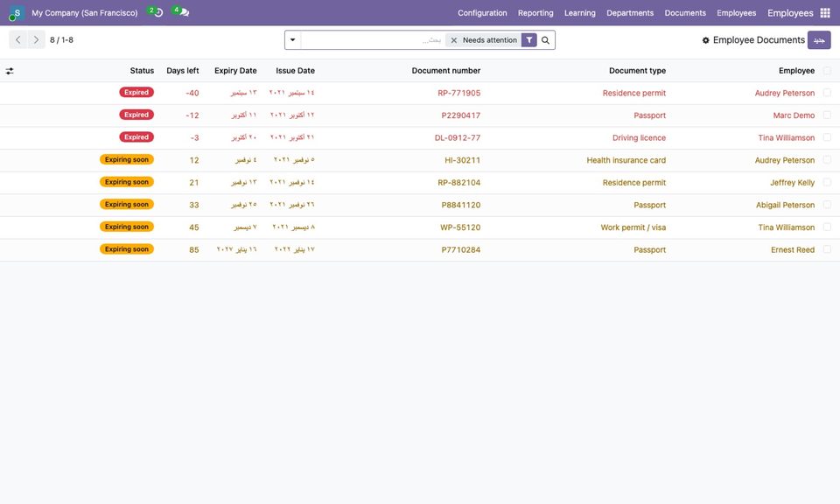
Task: Click the purple New record button
Action: (819, 40)
